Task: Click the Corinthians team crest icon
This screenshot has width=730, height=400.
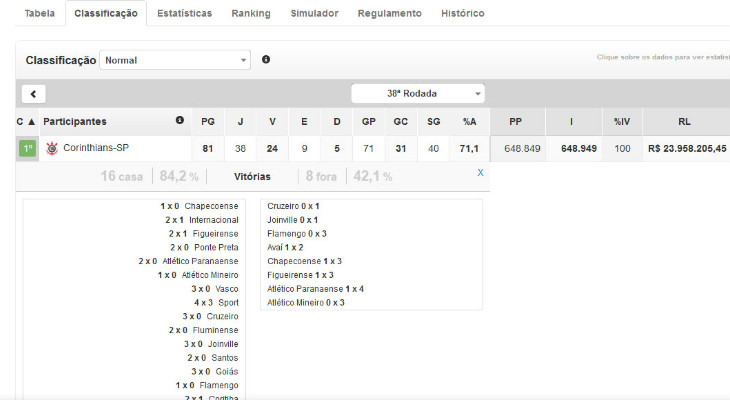Action: tap(52, 149)
